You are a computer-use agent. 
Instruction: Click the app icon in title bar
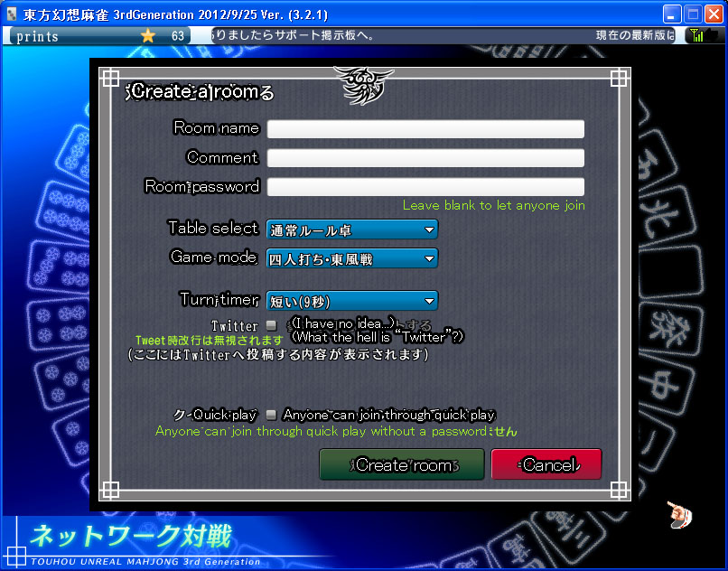pos(12,14)
